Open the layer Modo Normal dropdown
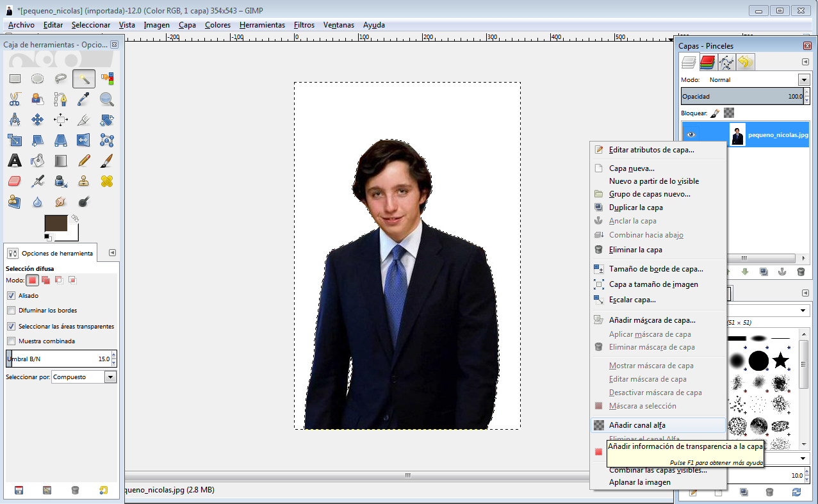Viewport: 818px width, 504px height. 758,80
